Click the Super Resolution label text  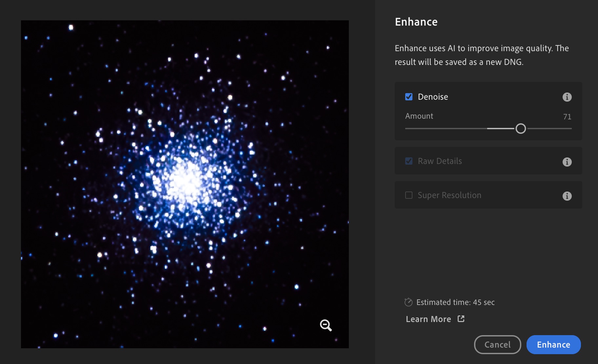449,195
